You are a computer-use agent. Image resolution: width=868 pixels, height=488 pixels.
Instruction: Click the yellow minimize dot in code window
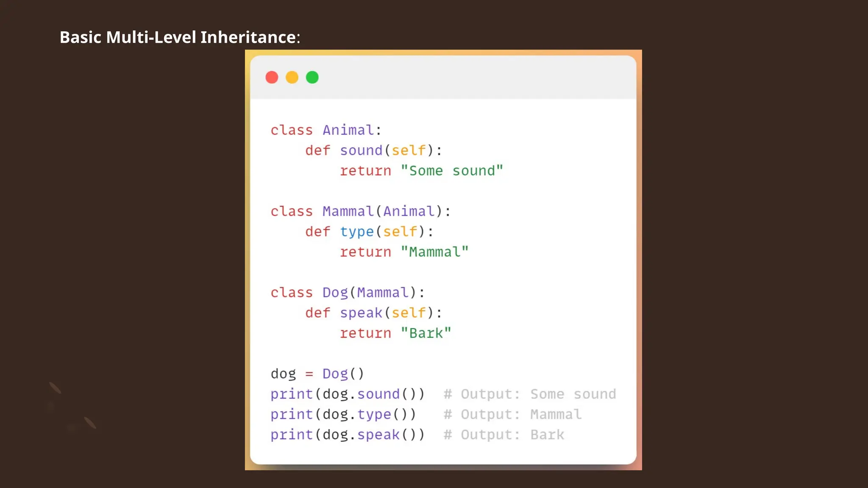pyautogui.click(x=292, y=78)
